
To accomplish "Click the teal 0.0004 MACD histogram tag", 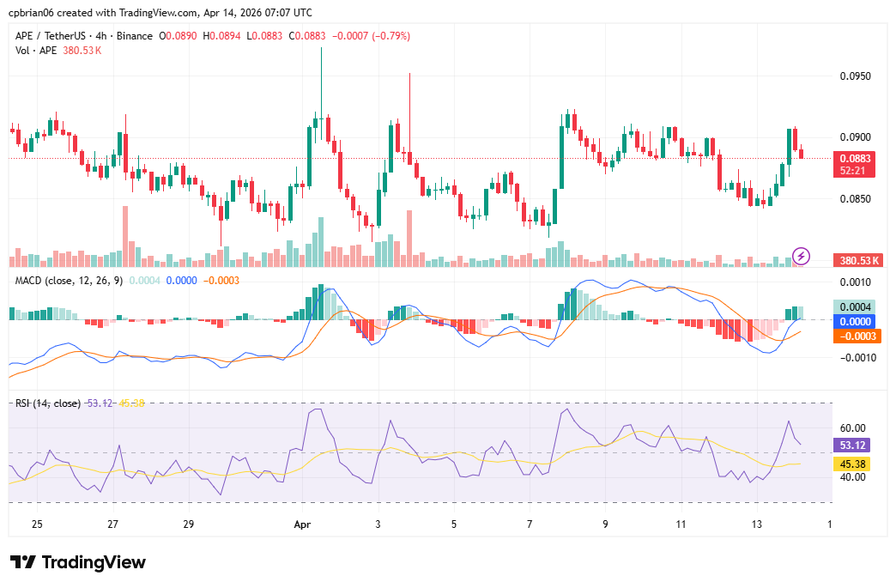I will tap(857, 306).
